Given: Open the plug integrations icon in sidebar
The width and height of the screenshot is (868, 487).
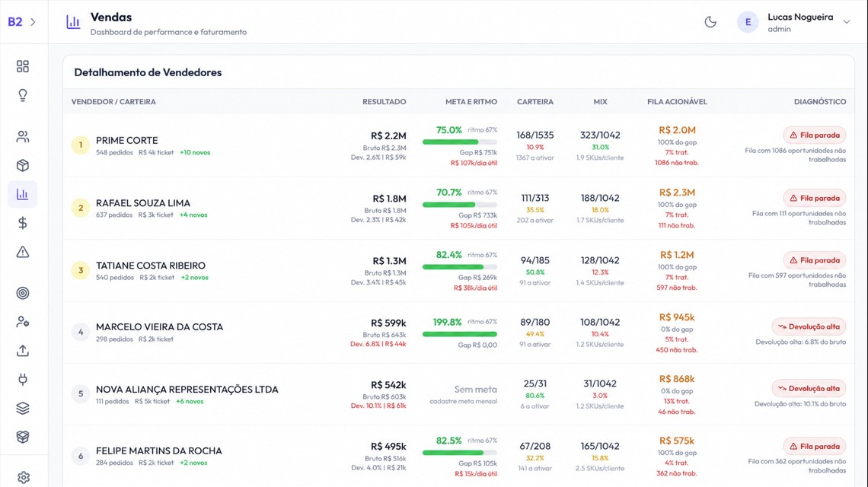Looking at the screenshot, I should coord(23,380).
